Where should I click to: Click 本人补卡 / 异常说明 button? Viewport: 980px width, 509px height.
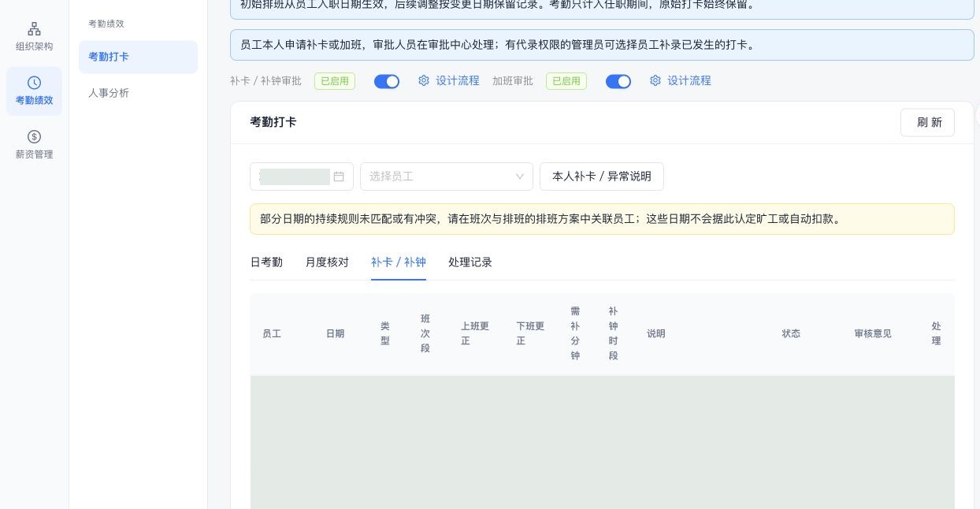point(602,176)
